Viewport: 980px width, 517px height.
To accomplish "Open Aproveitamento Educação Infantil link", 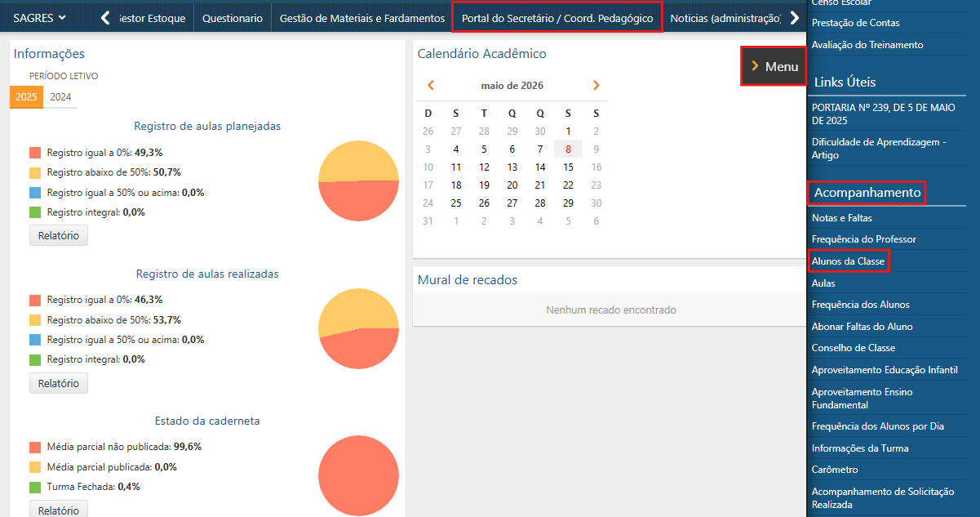I will [885, 370].
